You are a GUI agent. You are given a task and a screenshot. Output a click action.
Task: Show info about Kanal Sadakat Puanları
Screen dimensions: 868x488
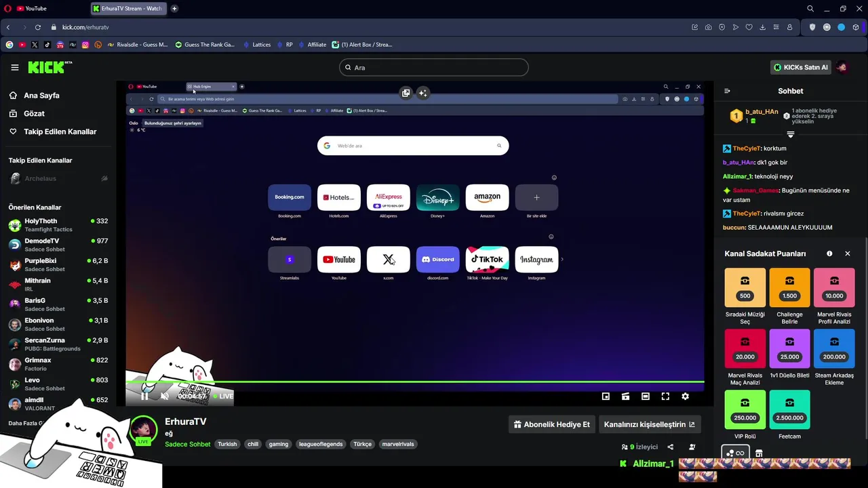(829, 253)
